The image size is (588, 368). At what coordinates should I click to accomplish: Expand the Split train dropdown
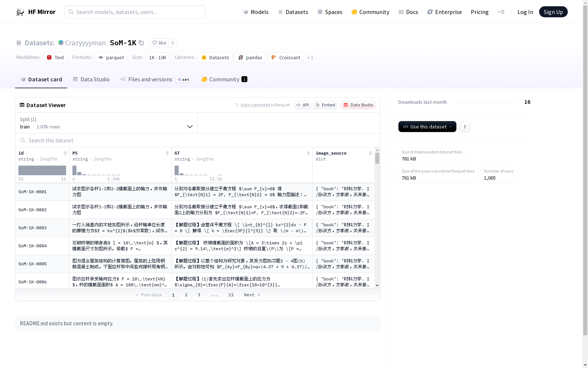(x=107, y=123)
